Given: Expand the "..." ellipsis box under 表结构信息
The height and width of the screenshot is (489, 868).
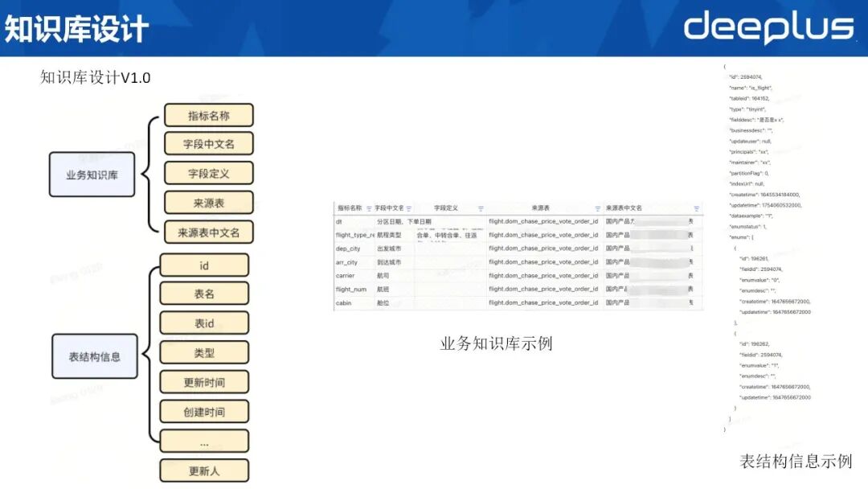Looking at the screenshot, I should tap(205, 441).
